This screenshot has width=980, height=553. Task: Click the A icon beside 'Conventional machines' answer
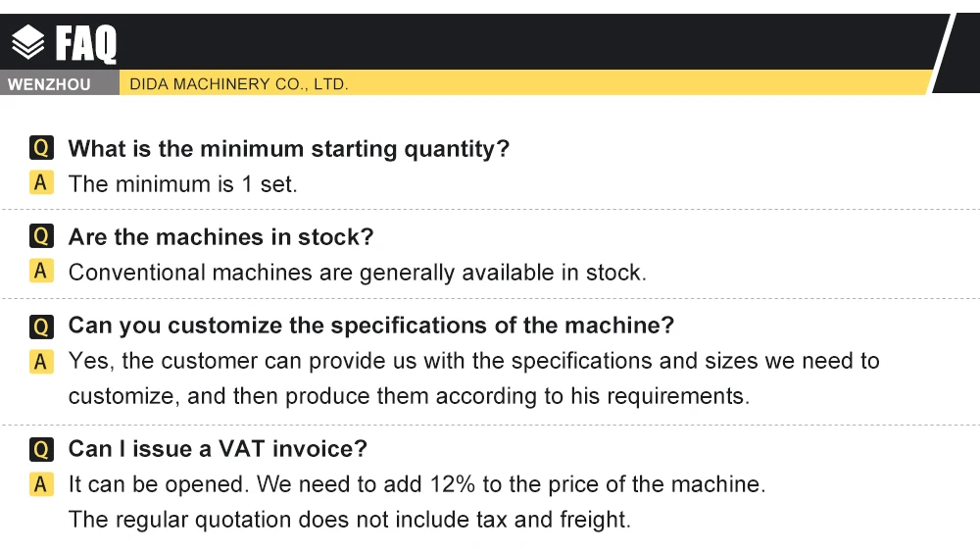[41, 271]
